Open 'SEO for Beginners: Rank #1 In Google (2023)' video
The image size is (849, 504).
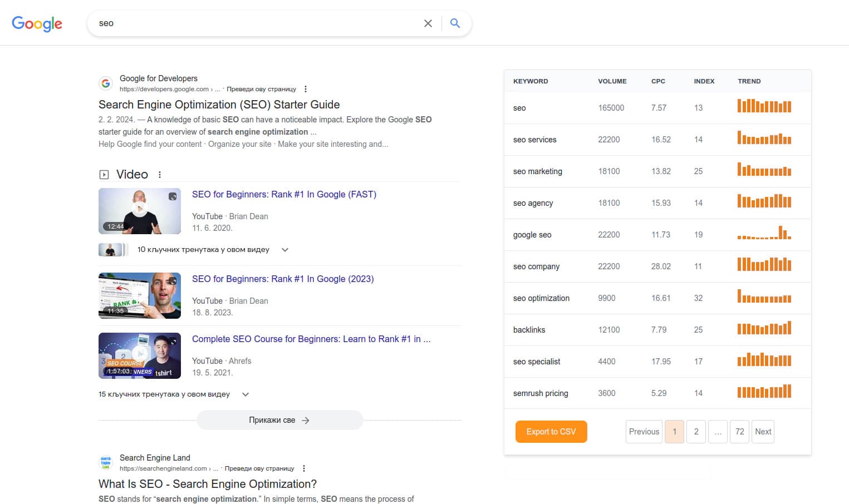coord(283,279)
